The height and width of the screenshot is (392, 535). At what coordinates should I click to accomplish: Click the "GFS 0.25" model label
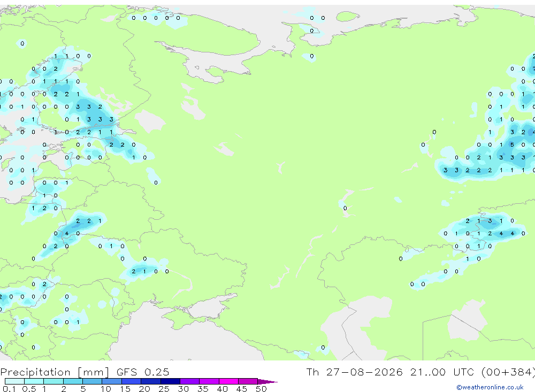coord(143,372)
